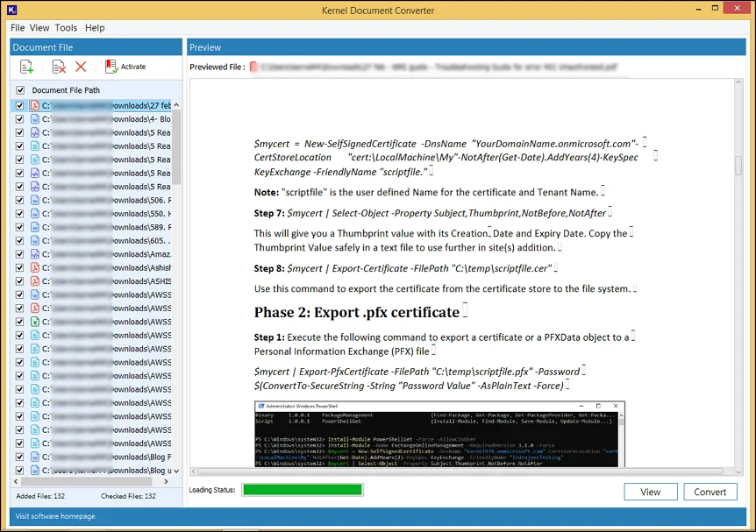Click the file icon of the '605.' row
The image size is (756, 532).
pyautogui.click(x=35, y=240)
